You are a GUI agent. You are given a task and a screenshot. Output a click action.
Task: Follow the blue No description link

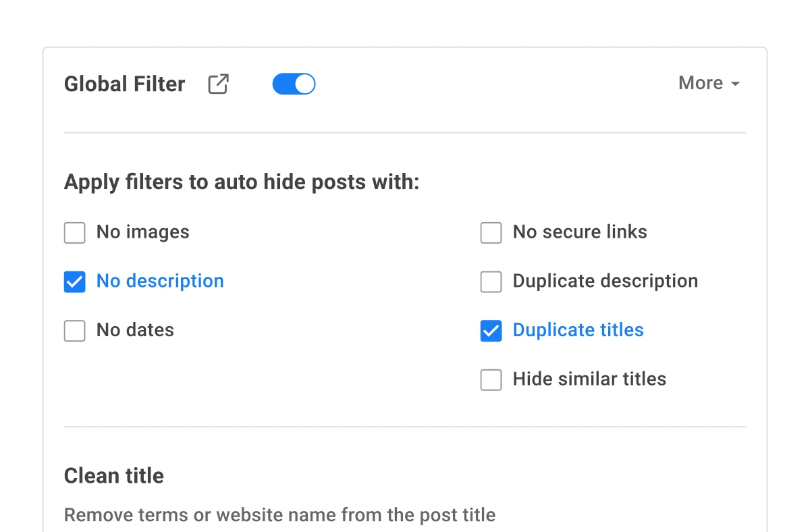click(160, 281)
